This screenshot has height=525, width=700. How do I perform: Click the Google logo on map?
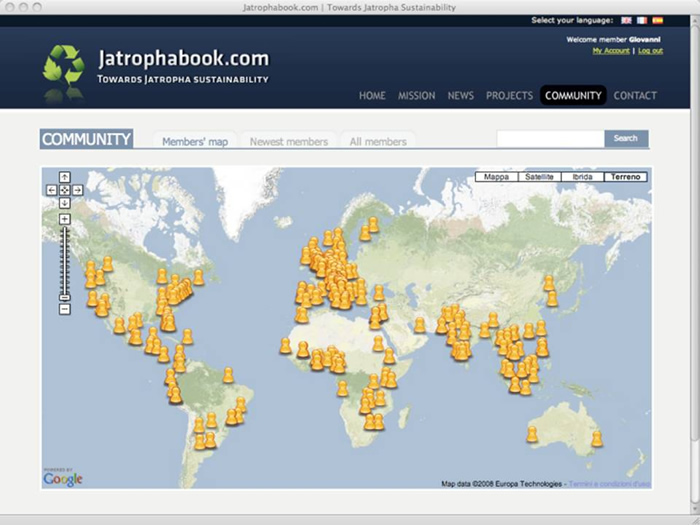tap(62, 479)
